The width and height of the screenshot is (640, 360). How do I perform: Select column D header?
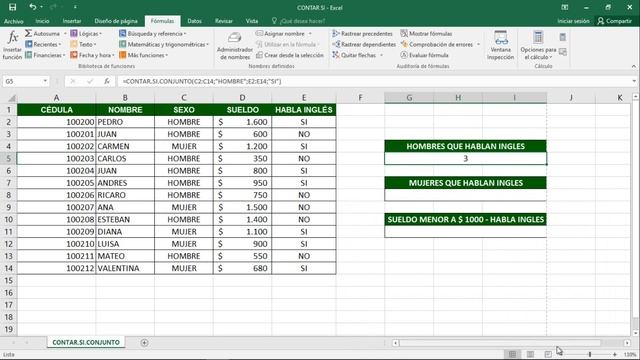(x=242, y=98)
